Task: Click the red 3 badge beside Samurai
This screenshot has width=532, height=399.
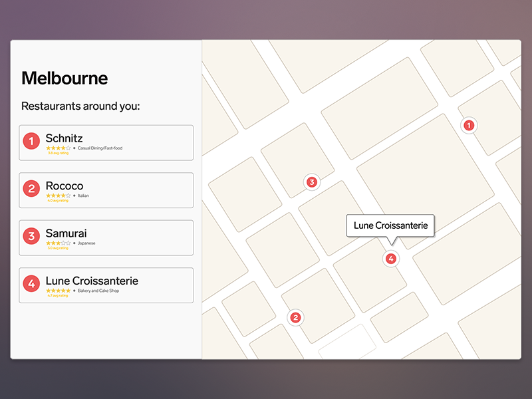Action: click(31, 236)
